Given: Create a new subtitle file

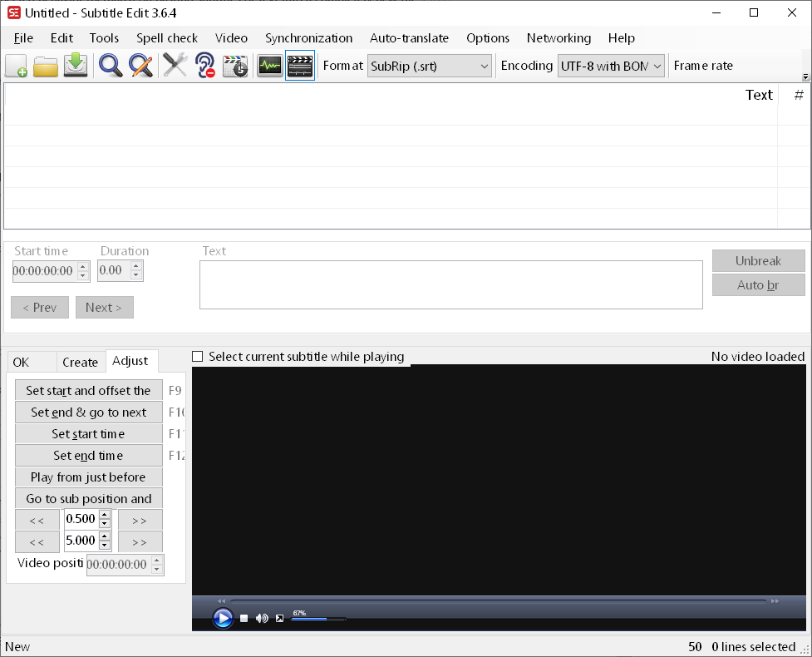Looking at the screenshot, I should (16, 66).
